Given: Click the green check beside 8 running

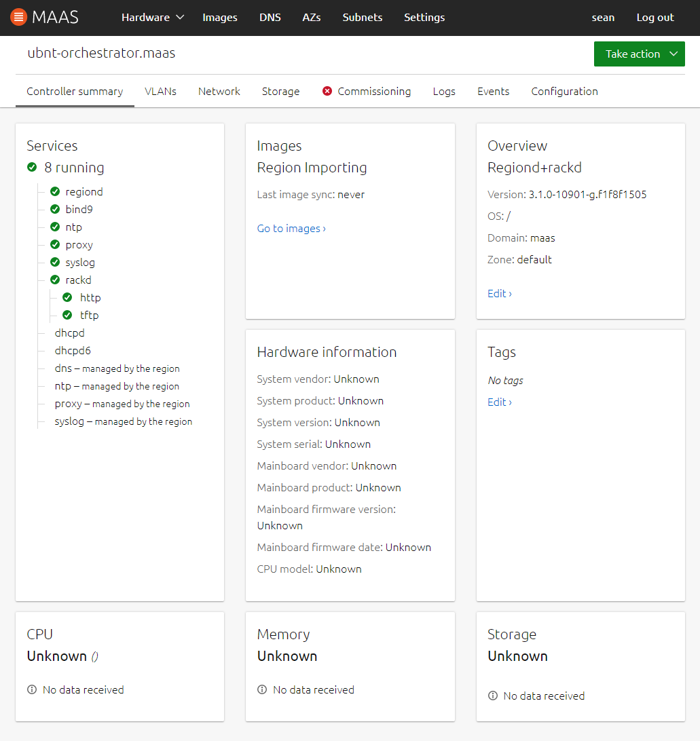Looking at the screenshot, I should pyautogui.click(x=32, y=168).
